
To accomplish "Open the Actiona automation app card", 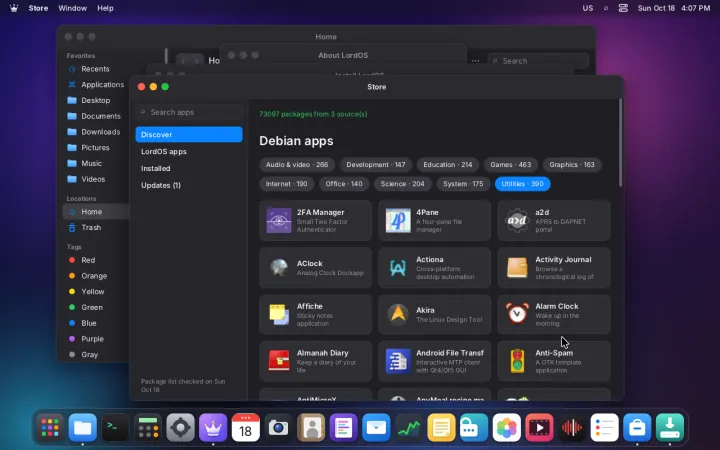I will (434, 268).
